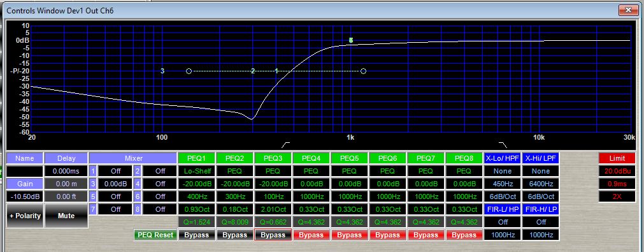Toggle the red PEQ4 Bypass button
644x252 pixels.
click(x=311, y=235)
